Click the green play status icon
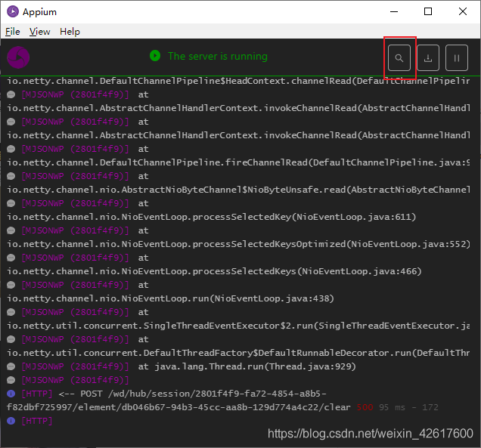Screen dimensions: 481x448 (155, 56)
